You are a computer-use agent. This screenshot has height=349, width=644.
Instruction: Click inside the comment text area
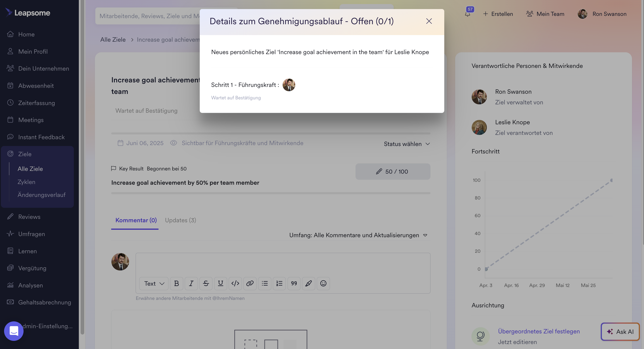(x=283, y=264)
